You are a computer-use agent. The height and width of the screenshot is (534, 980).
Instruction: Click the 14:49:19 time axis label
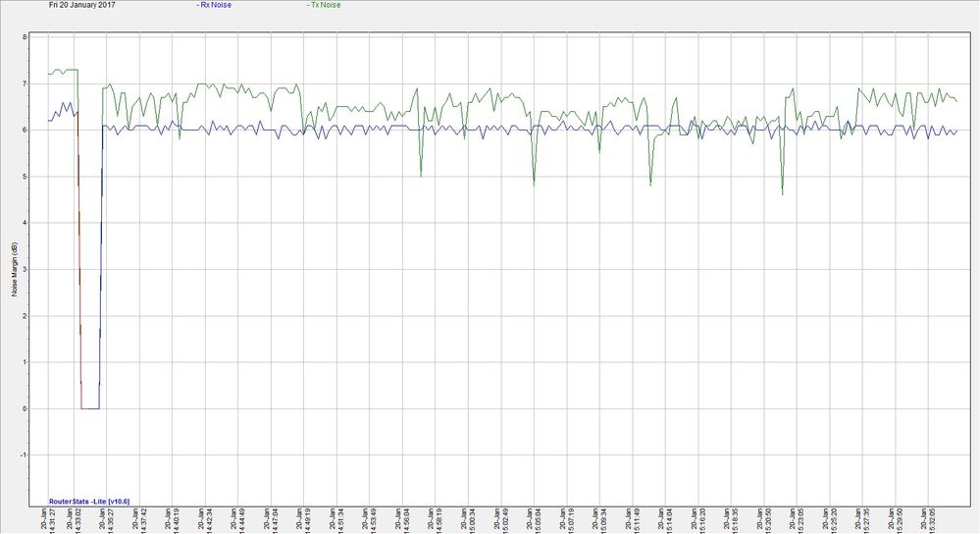[x=304, y=520]
